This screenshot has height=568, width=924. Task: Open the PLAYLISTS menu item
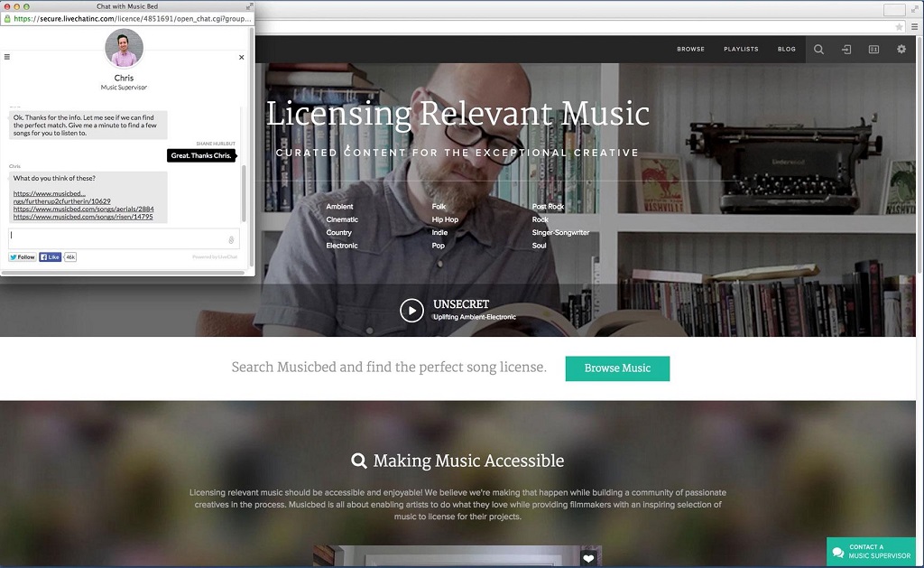(741, 49)
